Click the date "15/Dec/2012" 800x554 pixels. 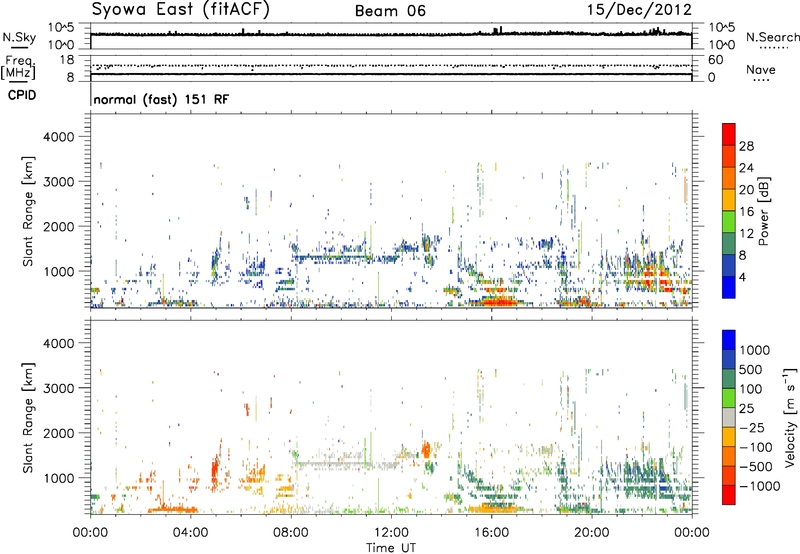pos(639,10)
